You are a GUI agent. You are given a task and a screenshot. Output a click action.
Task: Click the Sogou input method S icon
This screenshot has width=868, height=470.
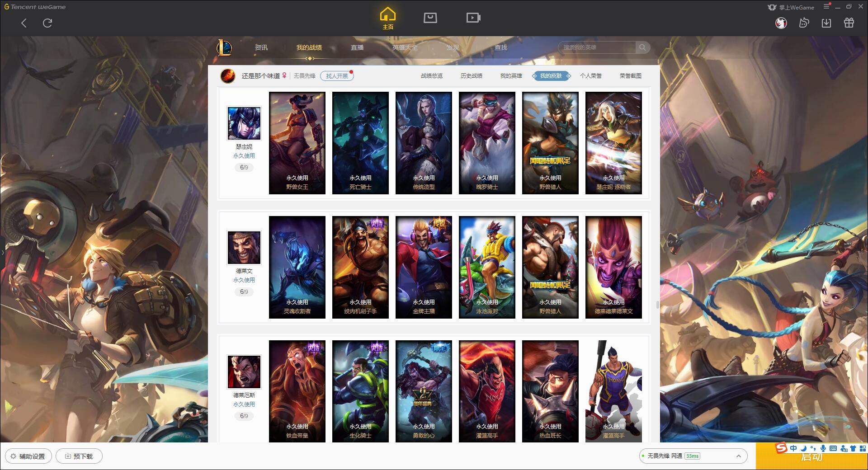pyautogui.click(x=781, y=448)
